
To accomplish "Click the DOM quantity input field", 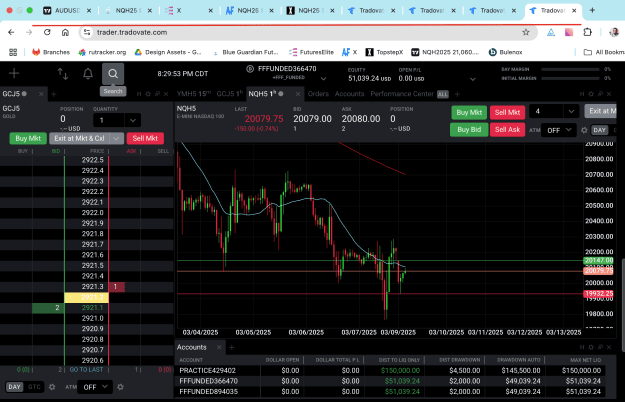I will pos(109,120).
